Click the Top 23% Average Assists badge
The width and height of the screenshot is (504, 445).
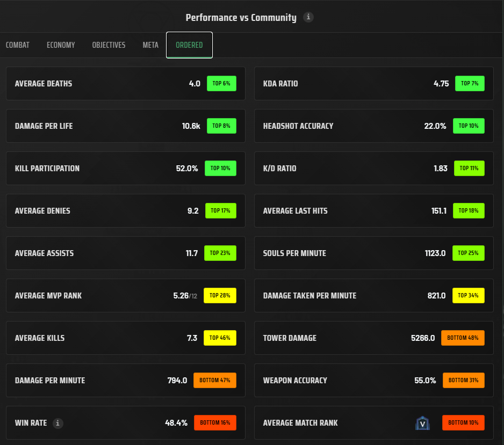coord(220,253)
